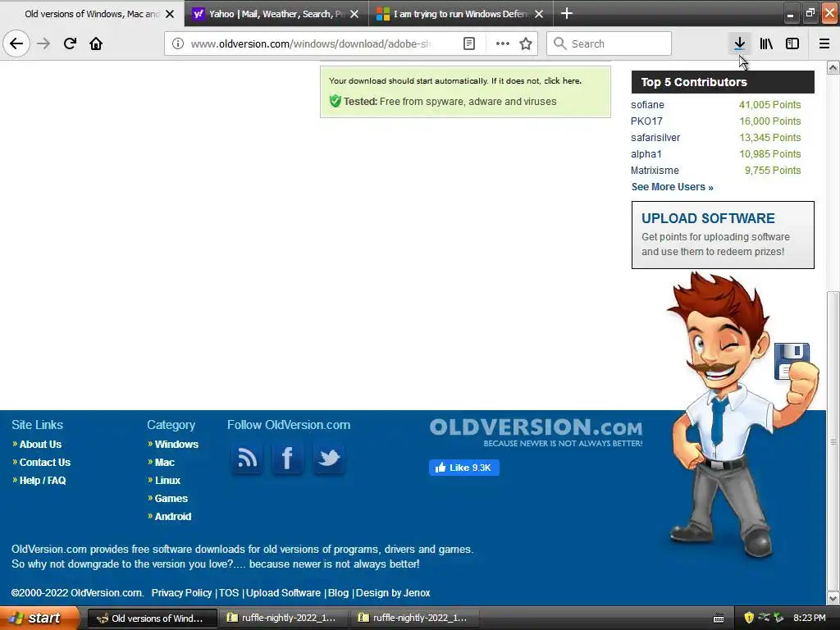Open Design by Jenox link
Viewport: 840px width, 630px height.
[x=393, y=593]
